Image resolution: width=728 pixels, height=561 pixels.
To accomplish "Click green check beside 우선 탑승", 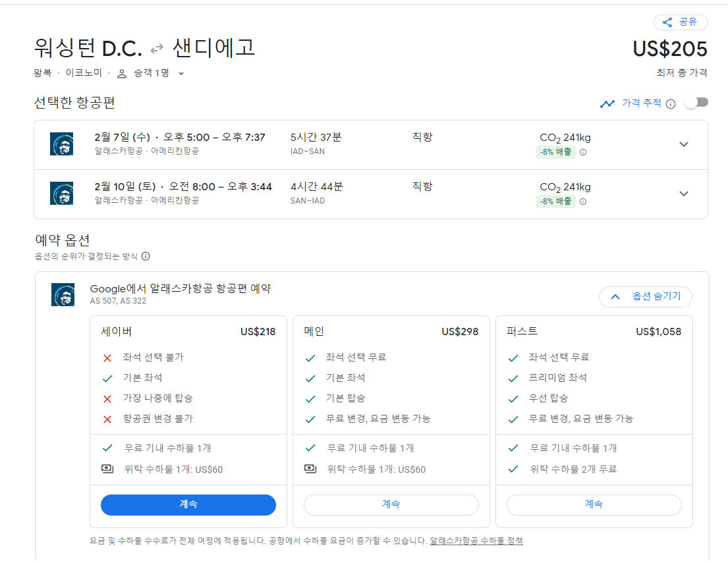I will [x=513, y=398].
